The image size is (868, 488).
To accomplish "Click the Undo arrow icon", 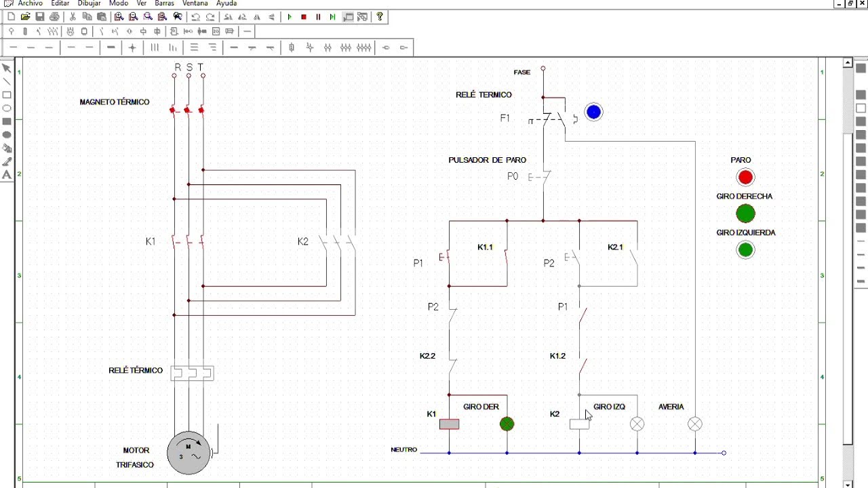I will point(195,17).
